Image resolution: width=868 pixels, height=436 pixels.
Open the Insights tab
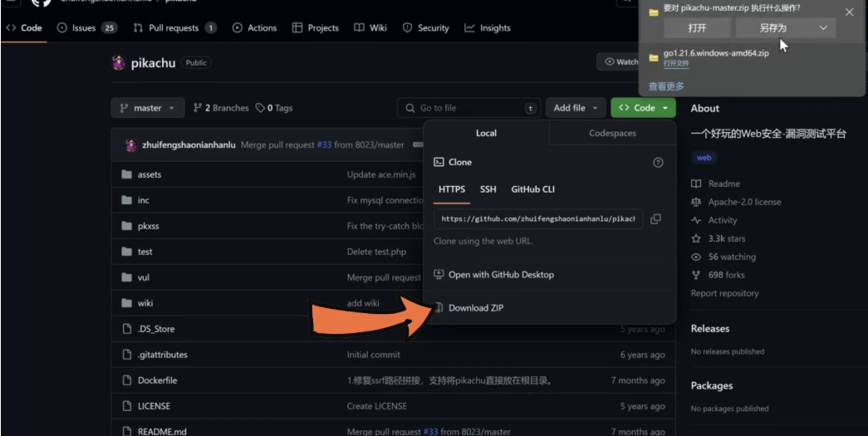coord(487,27)
